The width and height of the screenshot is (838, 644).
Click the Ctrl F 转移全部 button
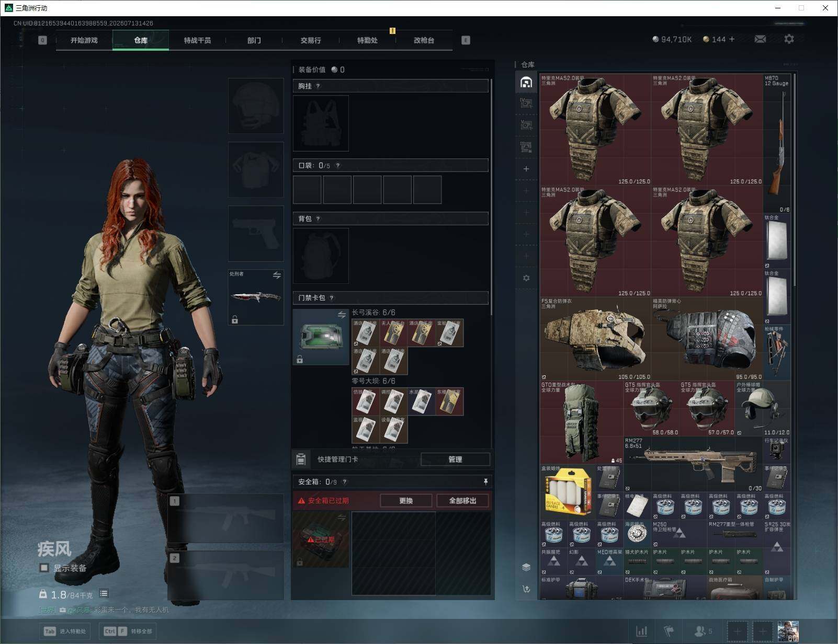click(x=129, y=631)
